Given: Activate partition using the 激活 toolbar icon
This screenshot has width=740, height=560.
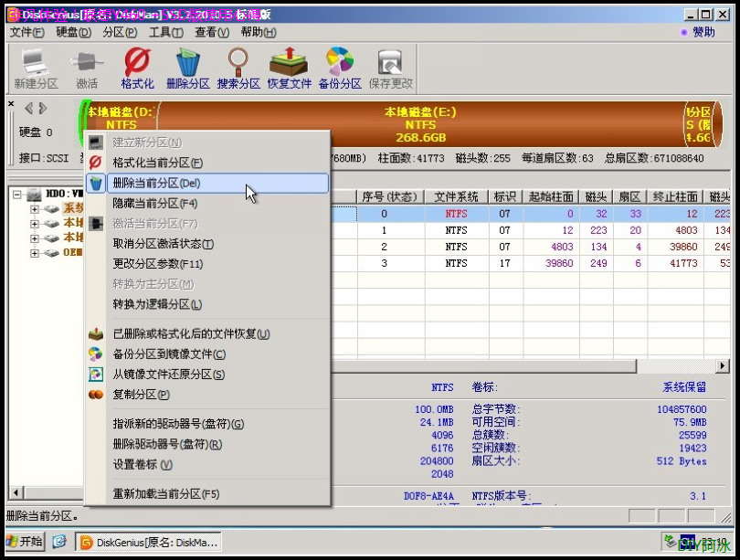Looking at the screenshot, I should (x=84, y=69).
